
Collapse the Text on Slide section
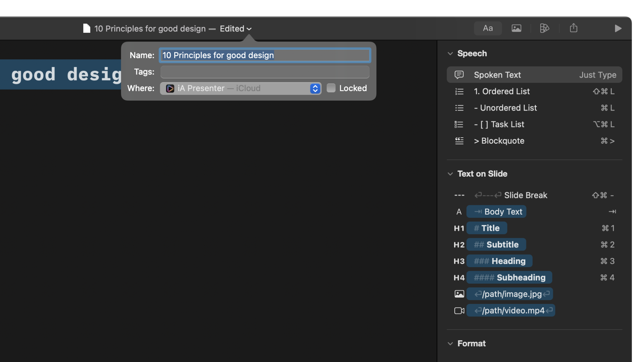(450, 174)
